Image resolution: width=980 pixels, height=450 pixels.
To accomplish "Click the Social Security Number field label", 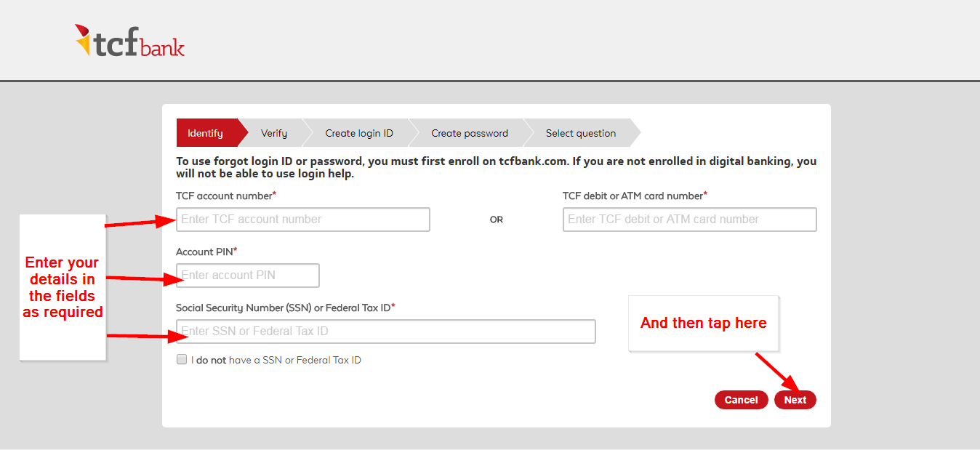I will click(x=284, y=308).
